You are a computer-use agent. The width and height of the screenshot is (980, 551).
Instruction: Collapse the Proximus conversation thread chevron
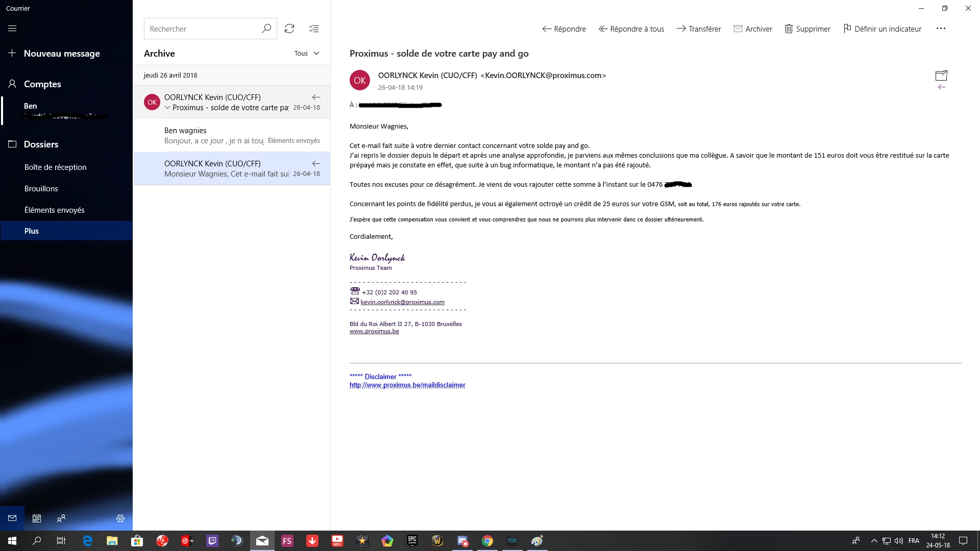[167, 108]
